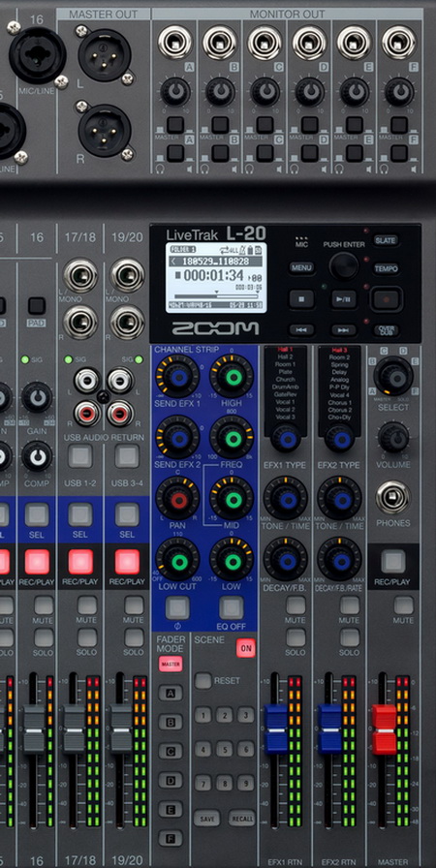Solo channel 17/18
This screenshot has height=868, width=436.
87,637
